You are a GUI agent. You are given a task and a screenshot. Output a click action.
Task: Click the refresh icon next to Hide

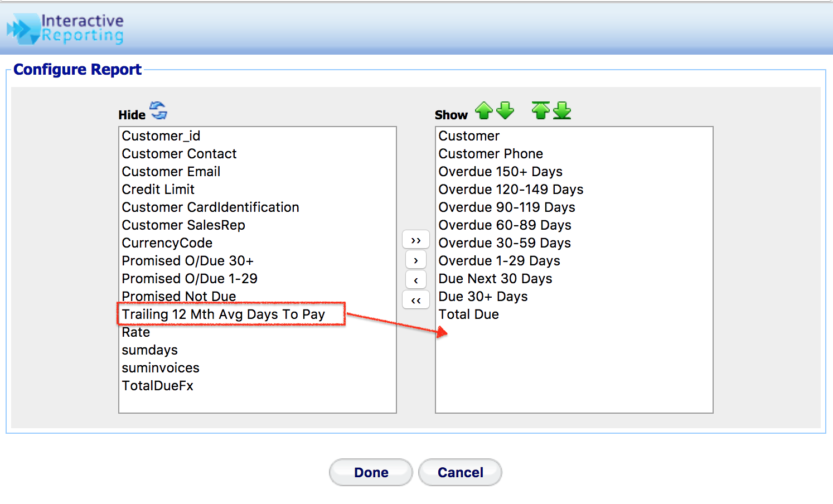point(159,110)
